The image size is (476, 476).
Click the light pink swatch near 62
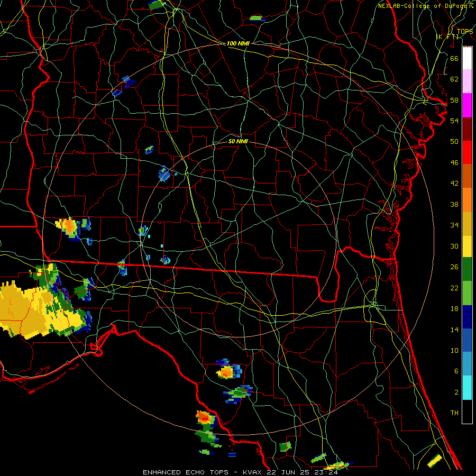pos(467,81)
